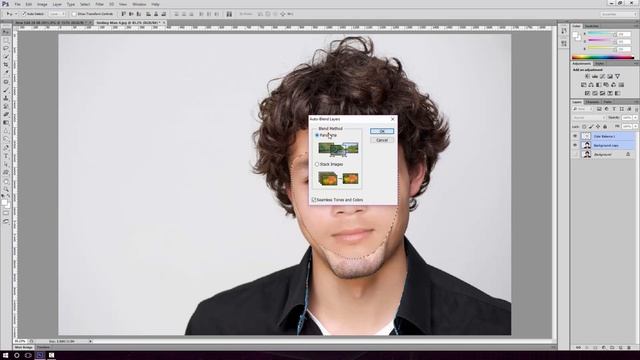Viewport: 640px width, 360px height.
Task: Show the Background layer
Action: [x=575, y=154]
